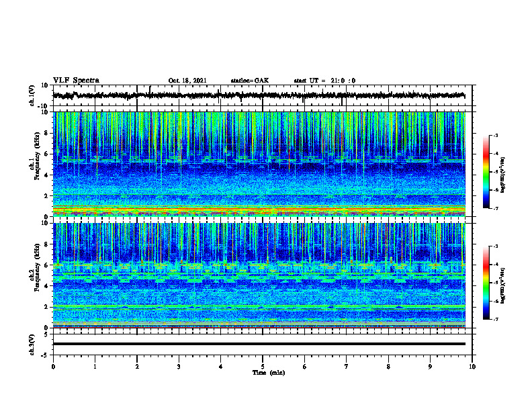Click the ch.3 flat voltage trace
The height and width of the screenshot is (411, 532).
(259, 344)
